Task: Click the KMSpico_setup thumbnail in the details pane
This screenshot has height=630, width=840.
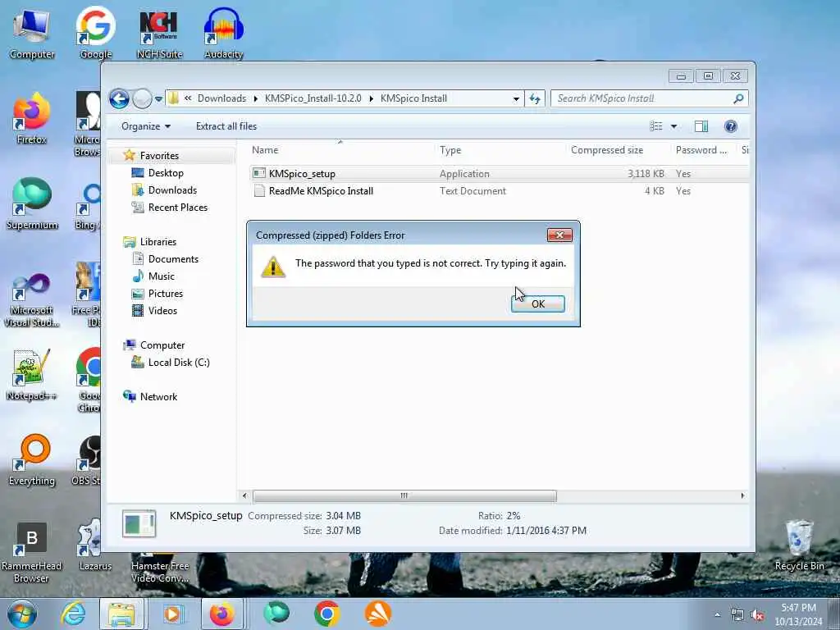Action: coord(139,523)
